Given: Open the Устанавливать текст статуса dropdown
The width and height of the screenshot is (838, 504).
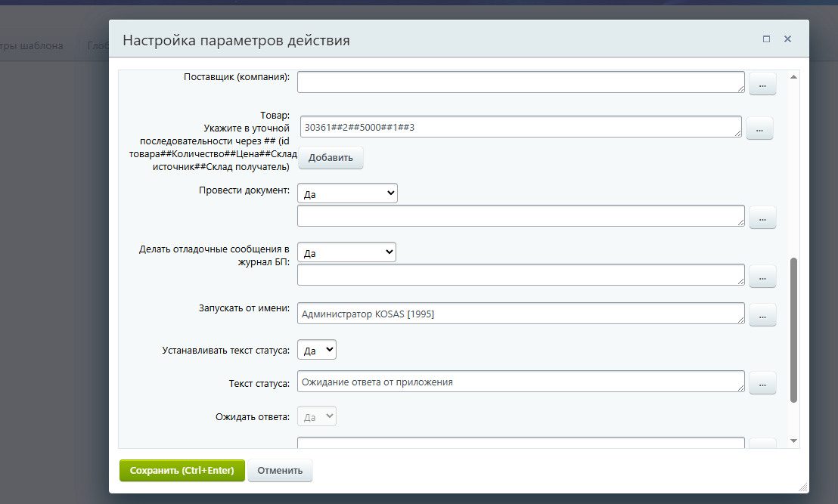Looking at the screenshot, I should click(317, 350).
